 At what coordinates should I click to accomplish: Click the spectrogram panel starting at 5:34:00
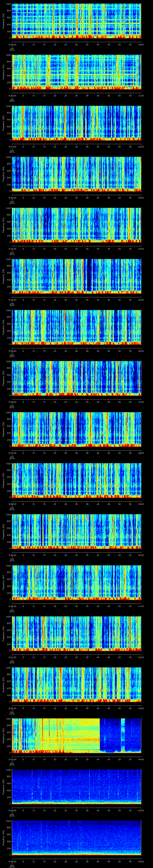click(77, 276)
